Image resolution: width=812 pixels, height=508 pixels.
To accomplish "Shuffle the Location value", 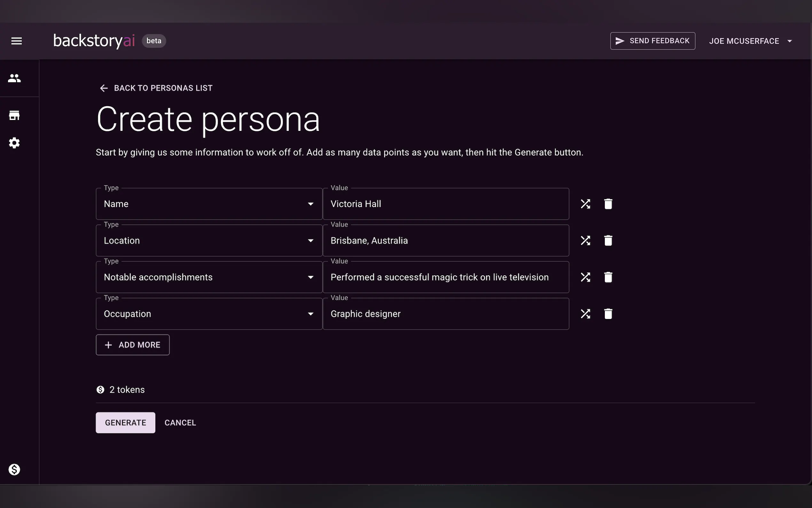I will (x=585, y=241).
